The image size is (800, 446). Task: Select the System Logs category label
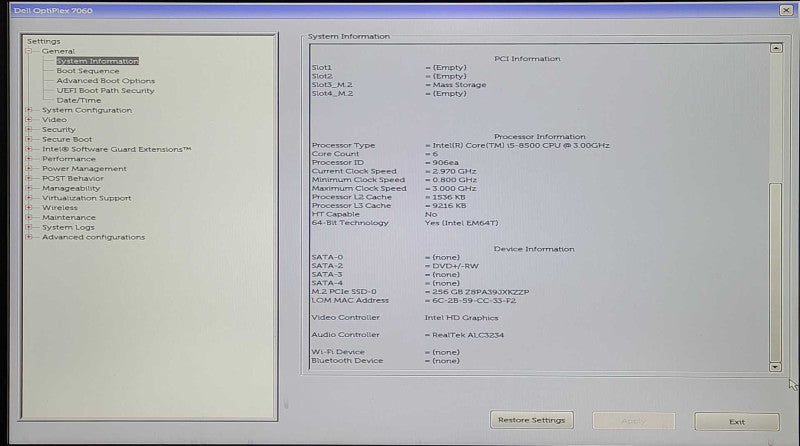[68, 227]
